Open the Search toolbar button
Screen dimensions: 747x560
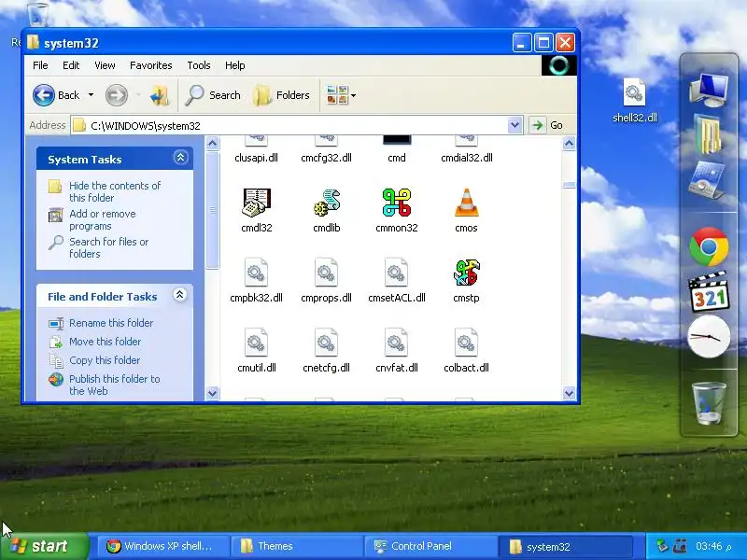[213, 95]
